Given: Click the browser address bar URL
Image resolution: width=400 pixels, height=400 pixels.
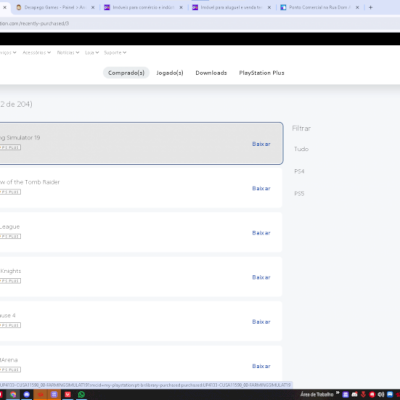Looking at the screenshot, I should (34, 24).
